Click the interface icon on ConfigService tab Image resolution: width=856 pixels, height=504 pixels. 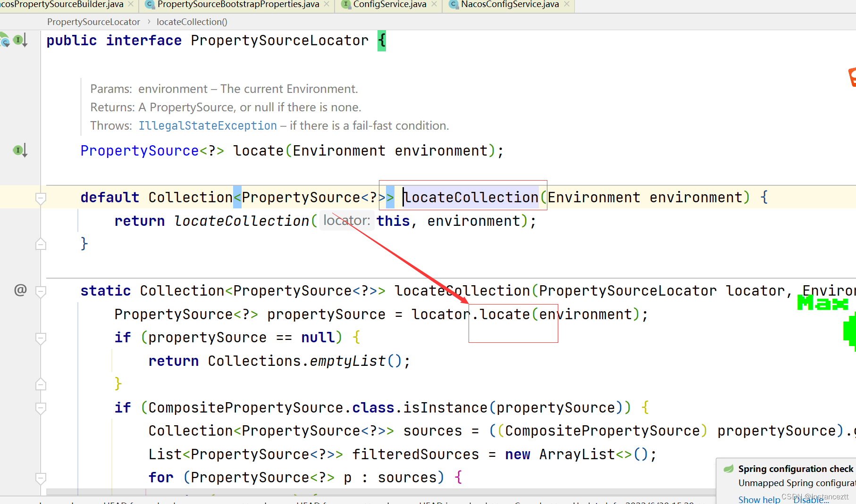pos(346,4)
